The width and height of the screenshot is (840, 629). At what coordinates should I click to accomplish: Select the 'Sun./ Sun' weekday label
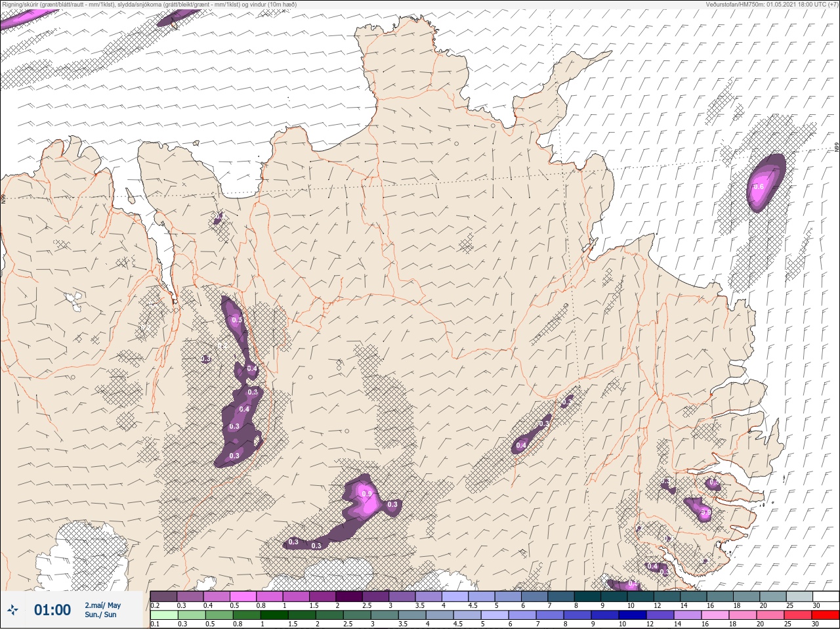(100, 615)
